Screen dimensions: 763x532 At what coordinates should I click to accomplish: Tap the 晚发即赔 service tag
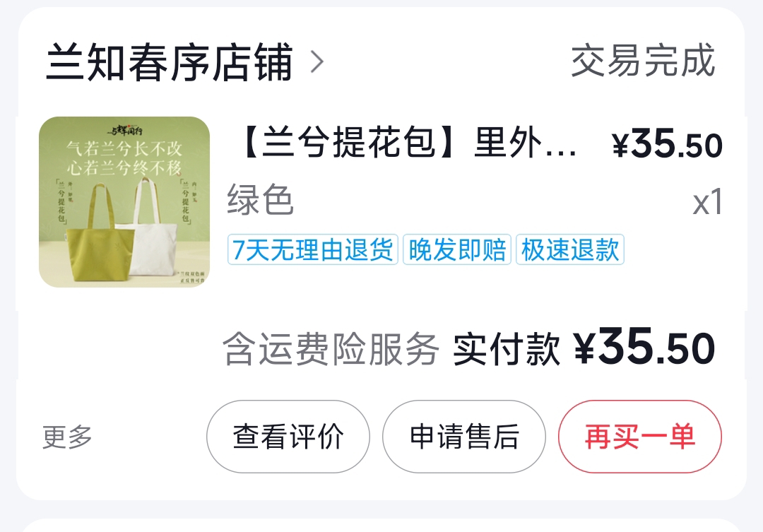click(456, 249)
